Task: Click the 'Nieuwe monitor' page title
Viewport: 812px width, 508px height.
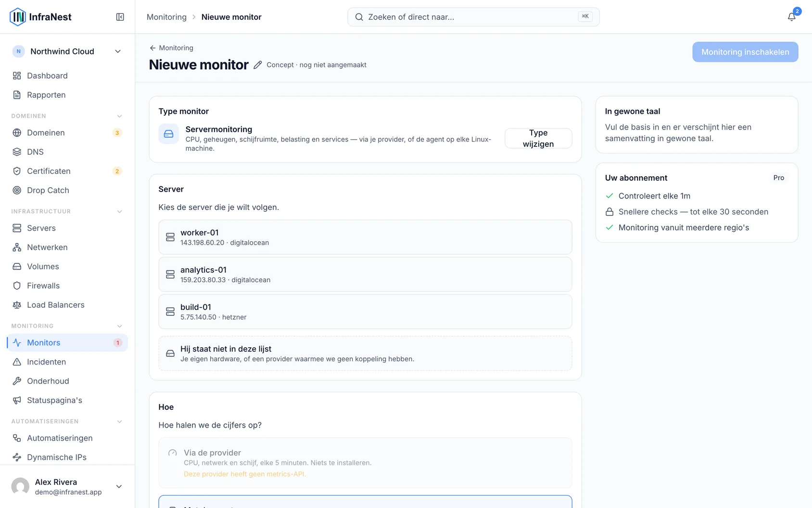Action: (x=199, y=65)
